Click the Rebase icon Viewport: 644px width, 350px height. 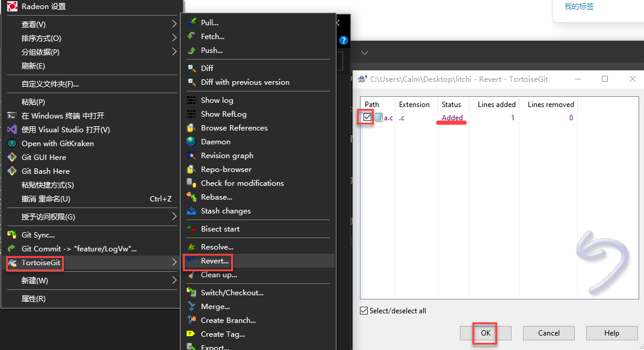pyautogui.click(x=191, y=197)
